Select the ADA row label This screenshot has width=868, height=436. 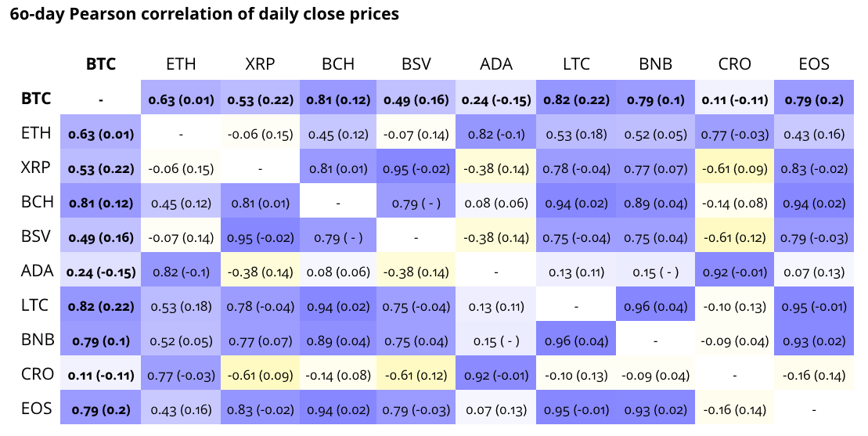[38, 272]
